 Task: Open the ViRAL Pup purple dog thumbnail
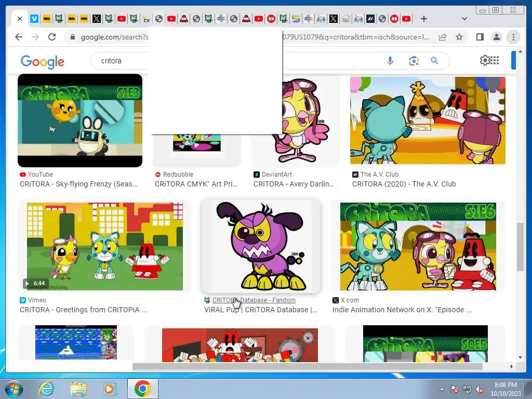261,246
